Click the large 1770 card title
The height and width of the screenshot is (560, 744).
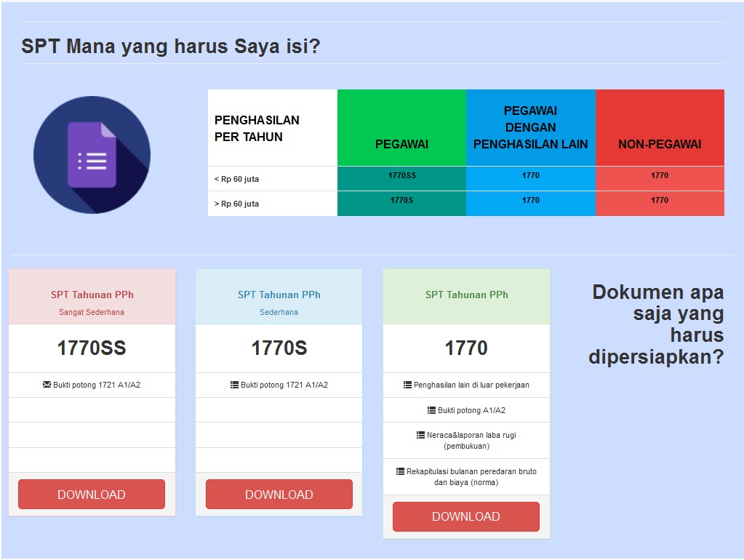tap(466, 348)
